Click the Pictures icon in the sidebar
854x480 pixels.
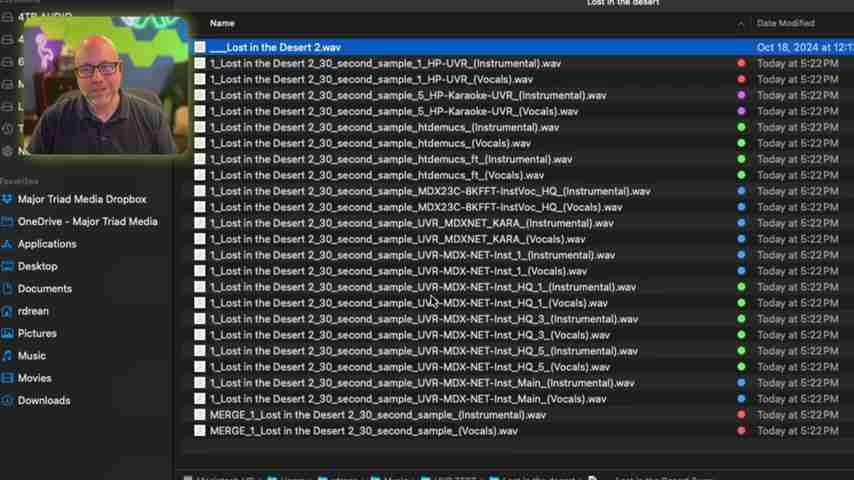(8, 333)
